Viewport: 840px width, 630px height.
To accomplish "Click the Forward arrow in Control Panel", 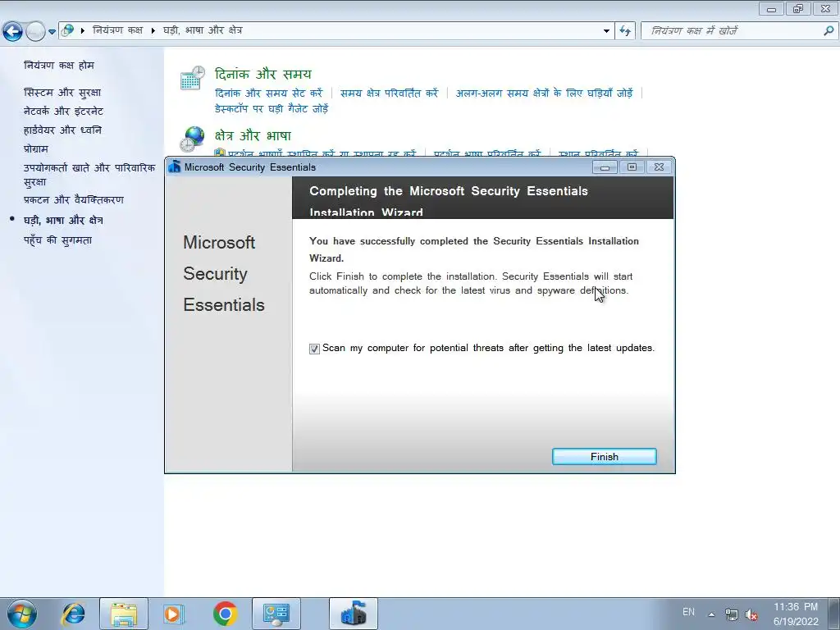I will (x=35, y=32).
